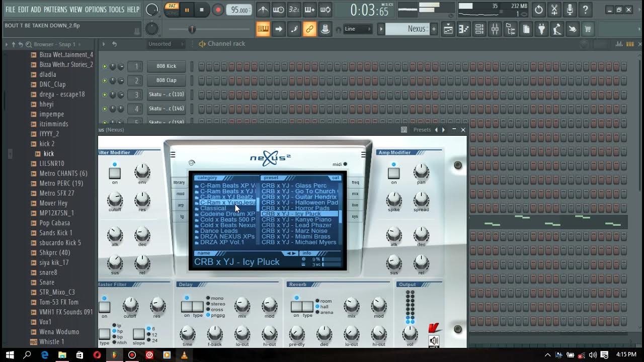Toggle typing keyboard to piano icon
This screenshot has width=644, height=362.
coord(263,29)
